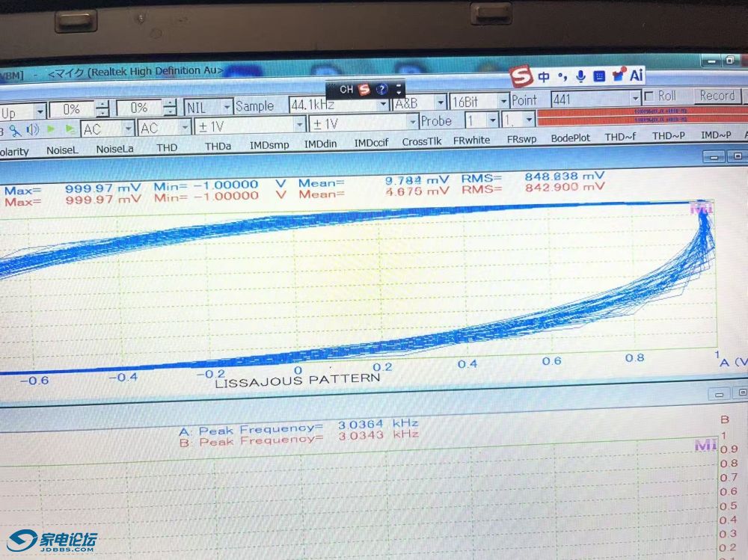Click the scissors-like tool icon in toolbar

[x=15, y=131]
